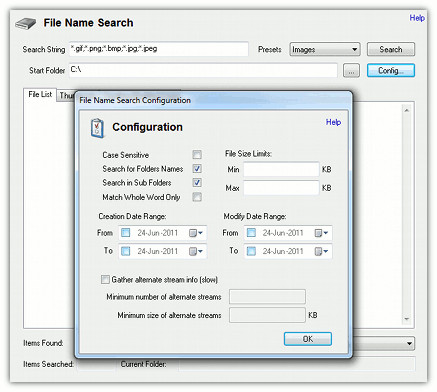Open Help link in Configuration dialog

[x=333, y=122]
